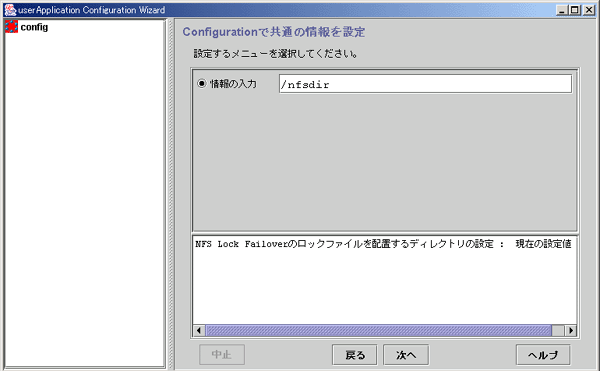Minimize the Configuration Wizard window
This screenshot has height=371, width=600.
click(561, 10)
